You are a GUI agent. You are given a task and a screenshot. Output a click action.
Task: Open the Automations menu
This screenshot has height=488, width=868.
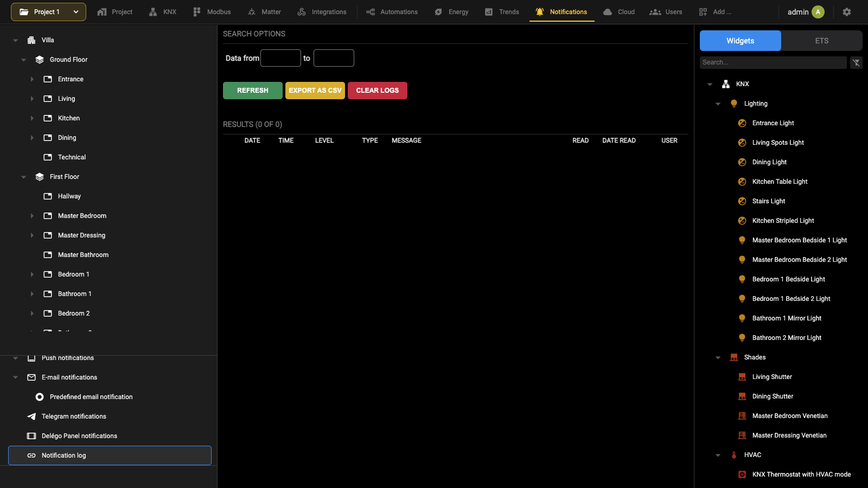[x=392, y=12]
